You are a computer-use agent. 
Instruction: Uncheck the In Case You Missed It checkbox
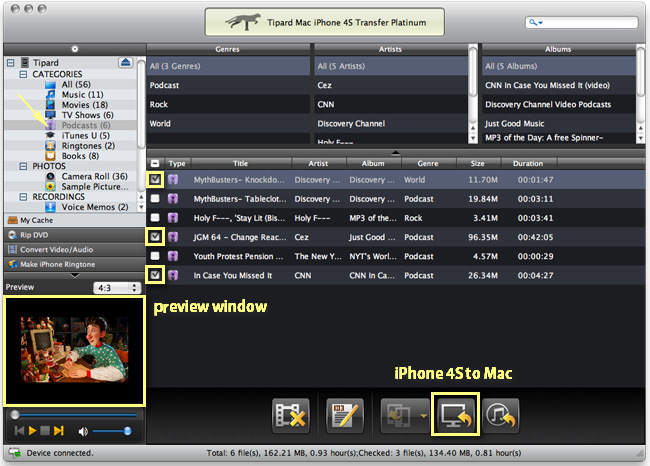pyautogui.click(x=155, y=275)
